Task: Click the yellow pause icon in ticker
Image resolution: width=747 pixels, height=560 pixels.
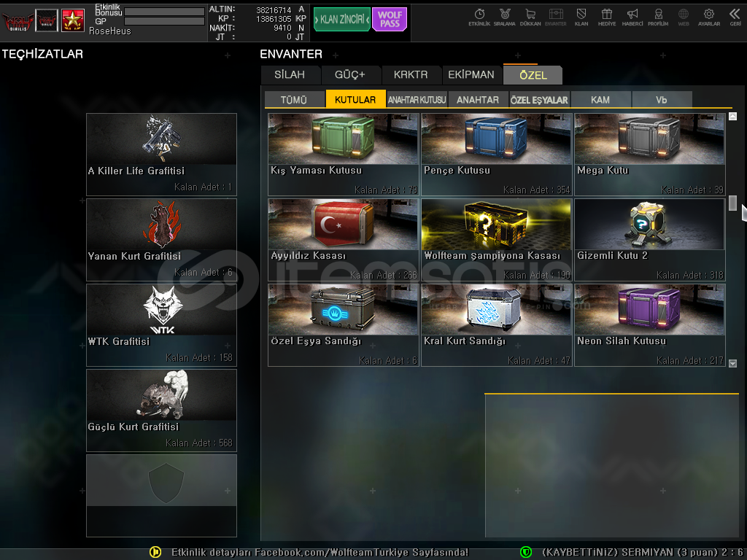Action: pos(155,552)
